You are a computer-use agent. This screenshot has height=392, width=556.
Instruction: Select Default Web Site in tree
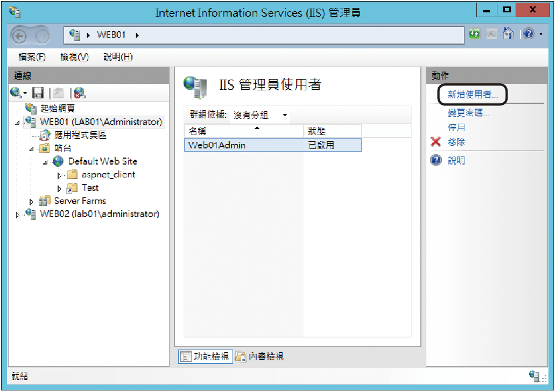[x=102, y=161]
